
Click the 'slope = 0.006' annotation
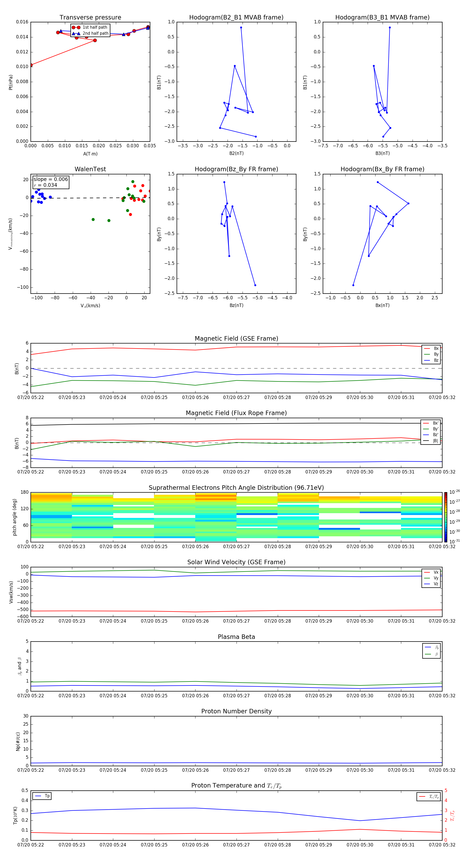click(51, 179)
